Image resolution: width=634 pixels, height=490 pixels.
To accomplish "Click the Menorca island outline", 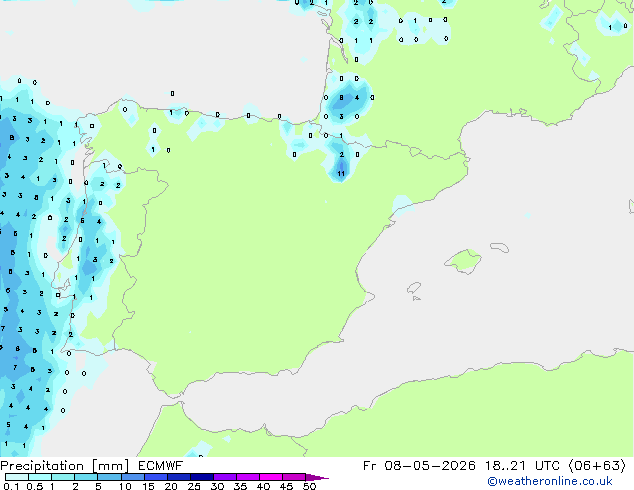I will [x=499, y=247].
